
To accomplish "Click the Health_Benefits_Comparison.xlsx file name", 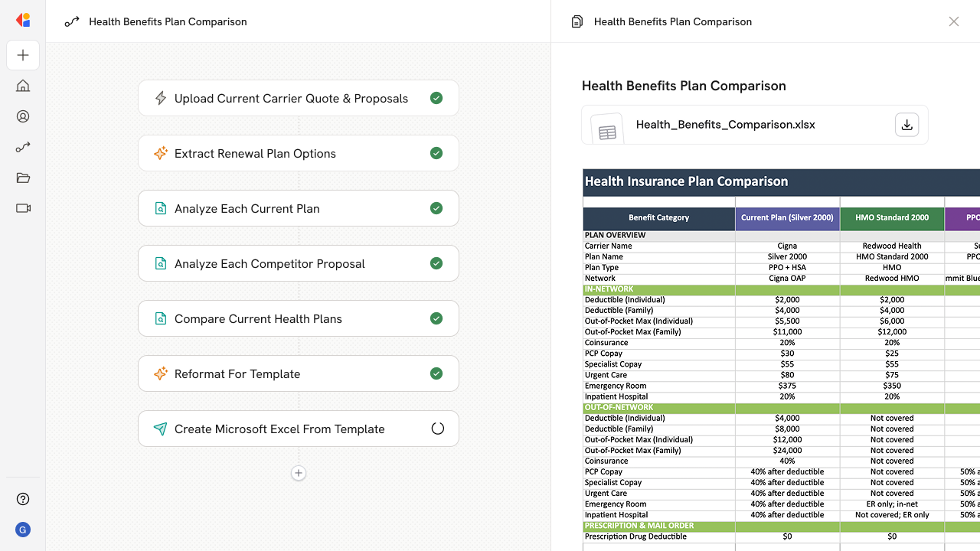I will pos(725,125).
